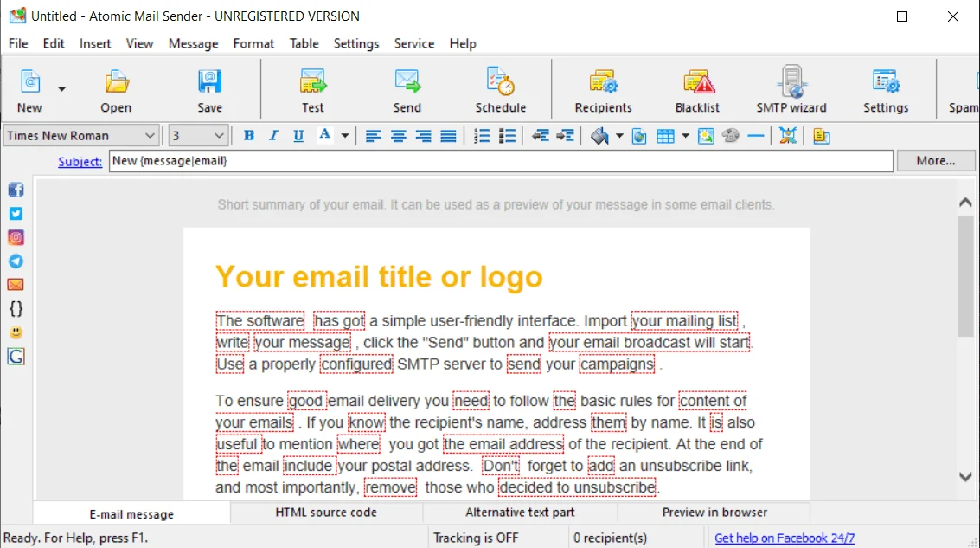Viewport: 980px width, 548px height.
Task: Insert a smiley emoticon
Action: coord(16,332)
